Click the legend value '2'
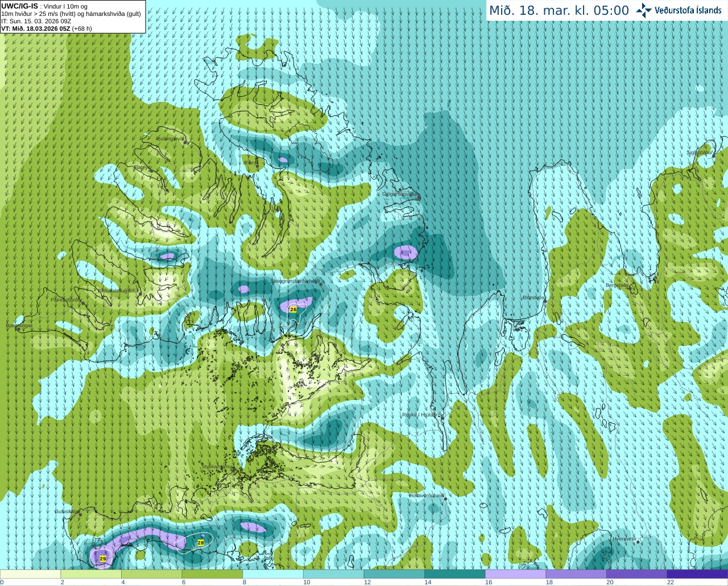This screenshot has width=728, height=586. [63, 582]
